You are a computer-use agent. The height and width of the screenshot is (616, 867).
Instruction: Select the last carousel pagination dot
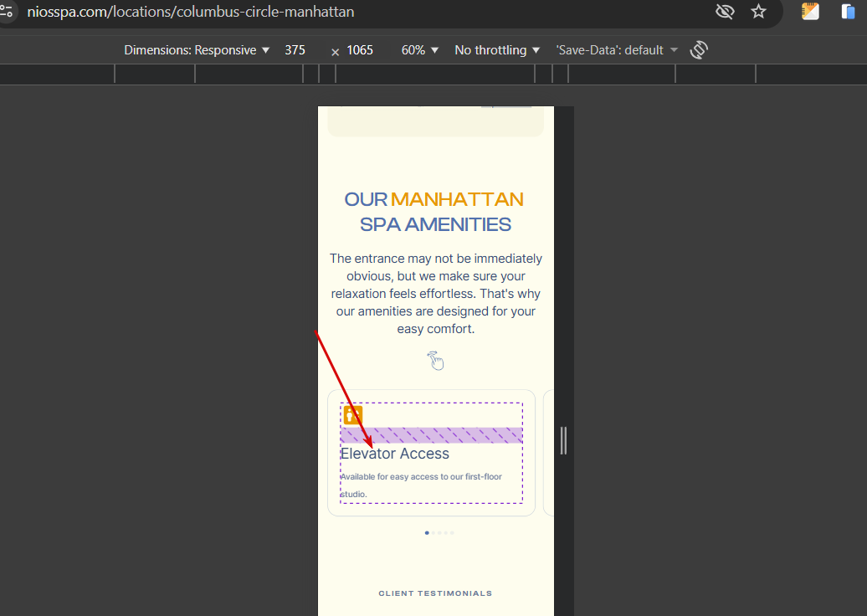[452, 533]
